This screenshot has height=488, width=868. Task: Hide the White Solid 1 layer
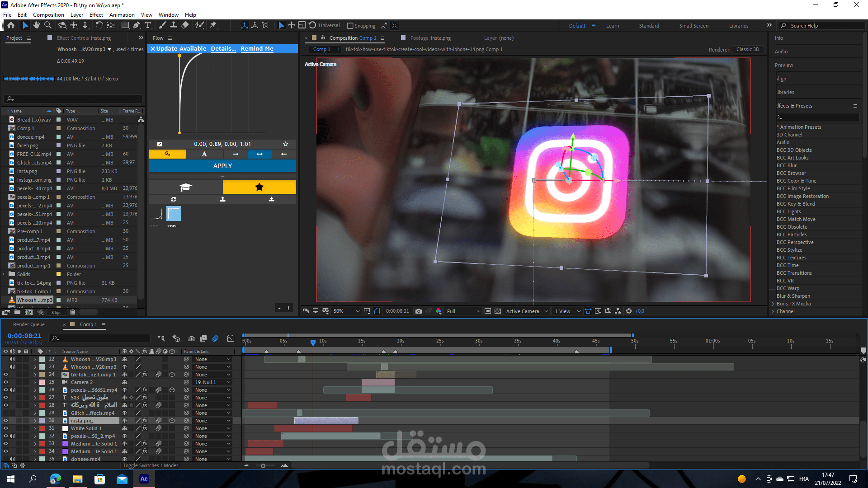click(x=6, y=428)
